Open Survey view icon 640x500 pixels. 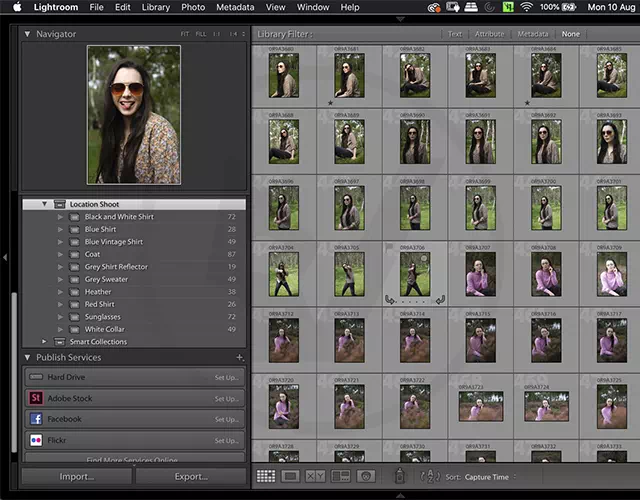tap(340, 476)
